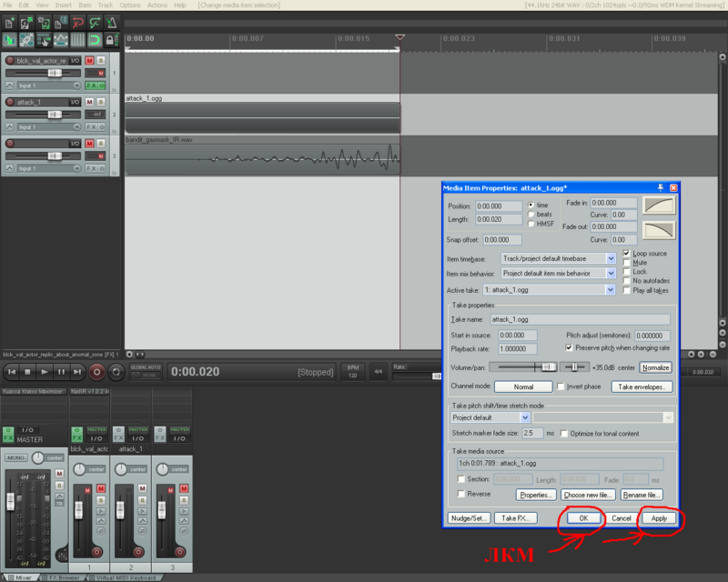Uncheck the Loop source checkbox
This screenshot has width=728, height=582.
[x=627, y=254]
